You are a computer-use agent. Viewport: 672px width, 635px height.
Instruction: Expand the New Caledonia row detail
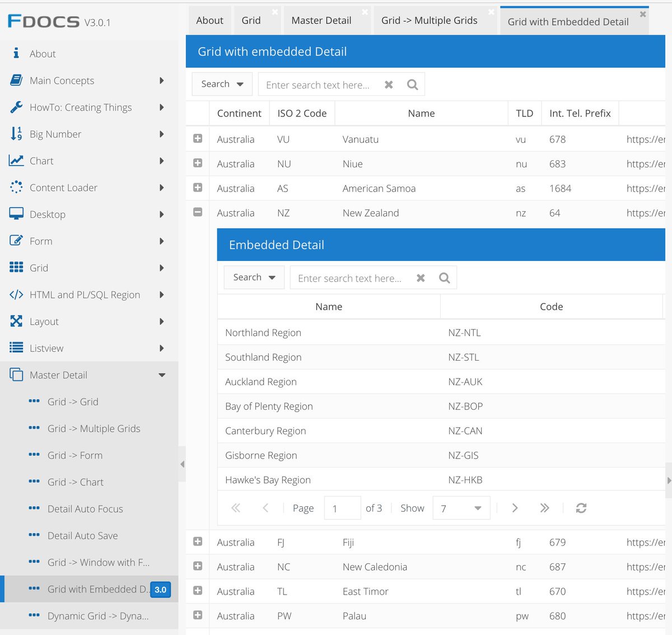coord(198,566)
